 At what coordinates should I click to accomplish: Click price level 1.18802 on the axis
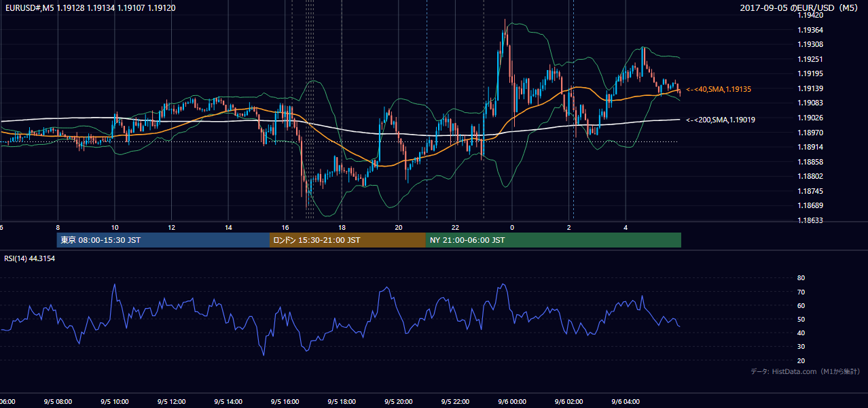(809, 176)
